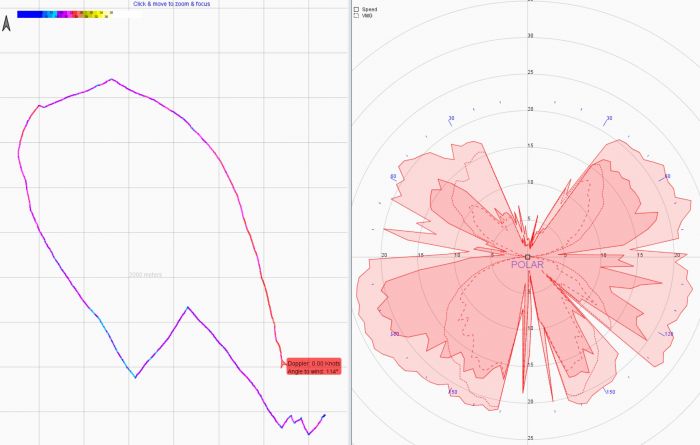Click the north arrow compass icon
The image size is (700, 445).
(7, 25)
